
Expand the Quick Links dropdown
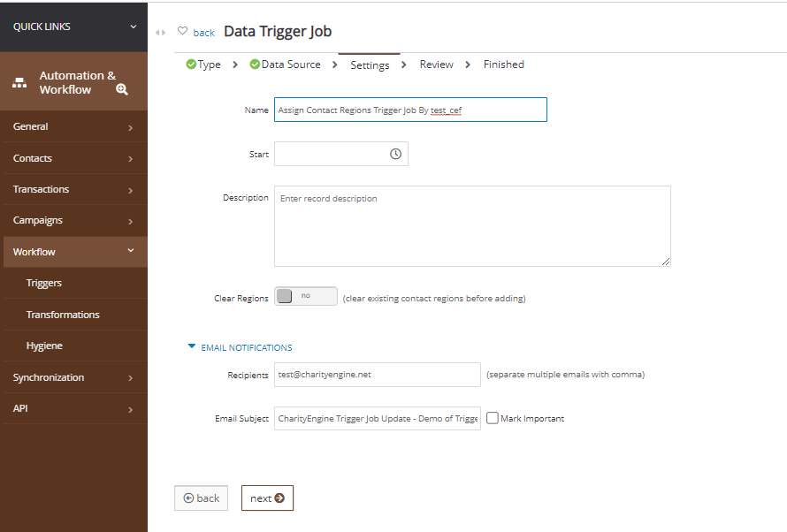point(73,27)
